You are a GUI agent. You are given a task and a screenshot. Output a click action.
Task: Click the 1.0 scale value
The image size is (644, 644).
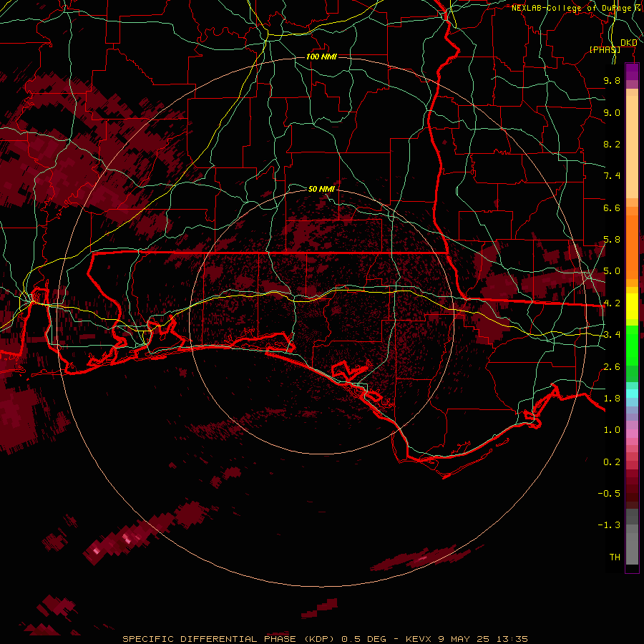pyautogui.click(x=612, y=430)
